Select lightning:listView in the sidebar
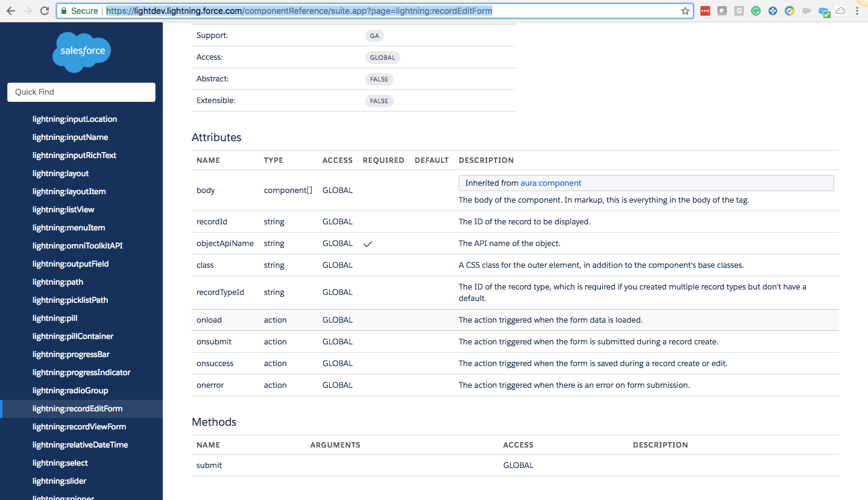 tap(63, 210)
